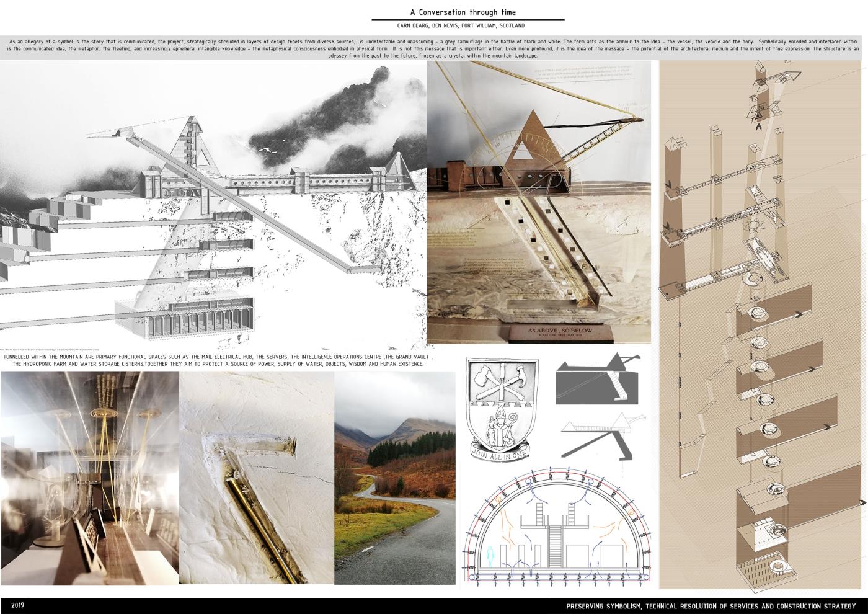
Task: Open the interior model photo with light beams
Action: pyautogui.click(x=90, y=478)
